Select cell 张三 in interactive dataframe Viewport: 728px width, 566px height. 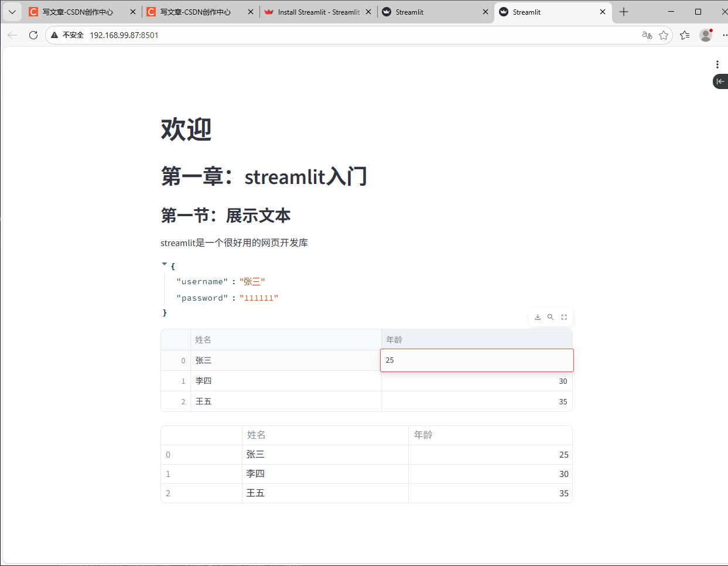[x=286, y=360]
